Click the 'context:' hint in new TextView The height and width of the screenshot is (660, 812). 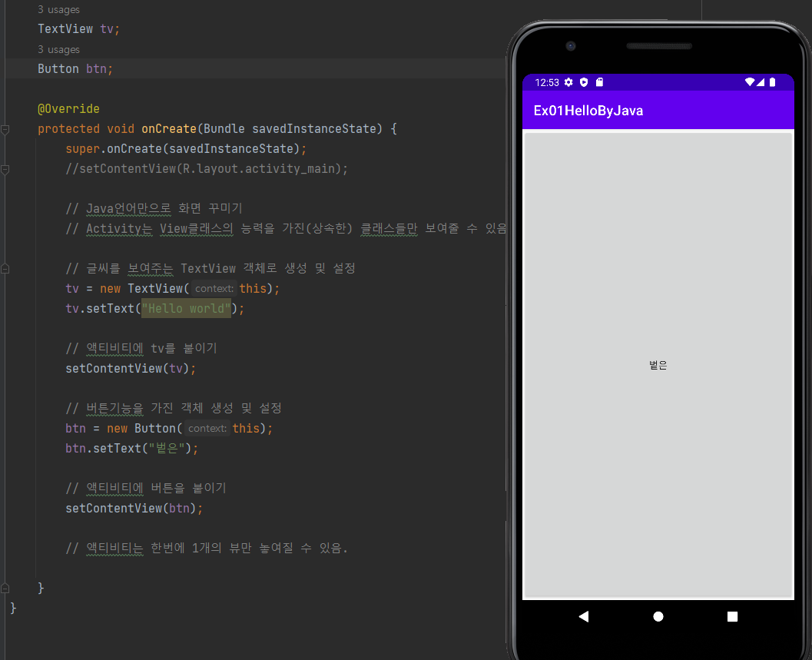[214, 289]
